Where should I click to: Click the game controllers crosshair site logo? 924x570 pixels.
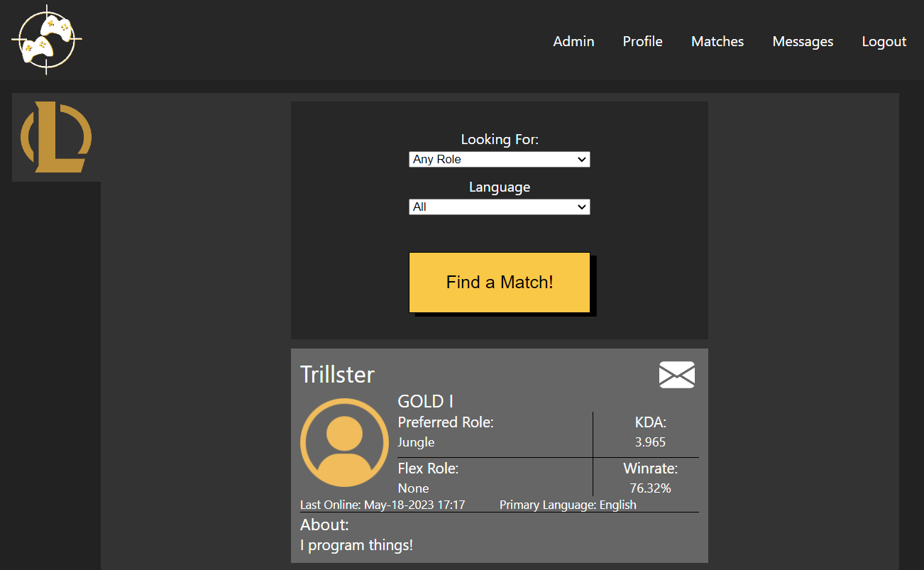(47, 40)
